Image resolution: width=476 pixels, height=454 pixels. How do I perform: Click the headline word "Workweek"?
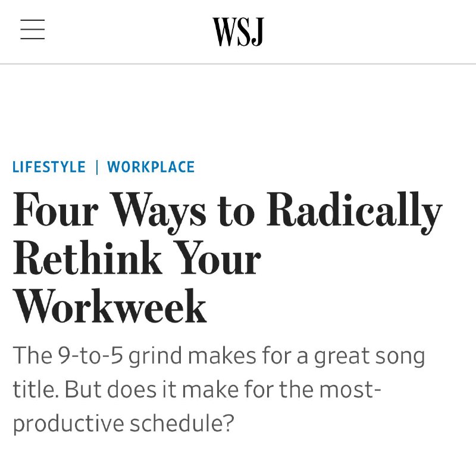coord(110,307)
